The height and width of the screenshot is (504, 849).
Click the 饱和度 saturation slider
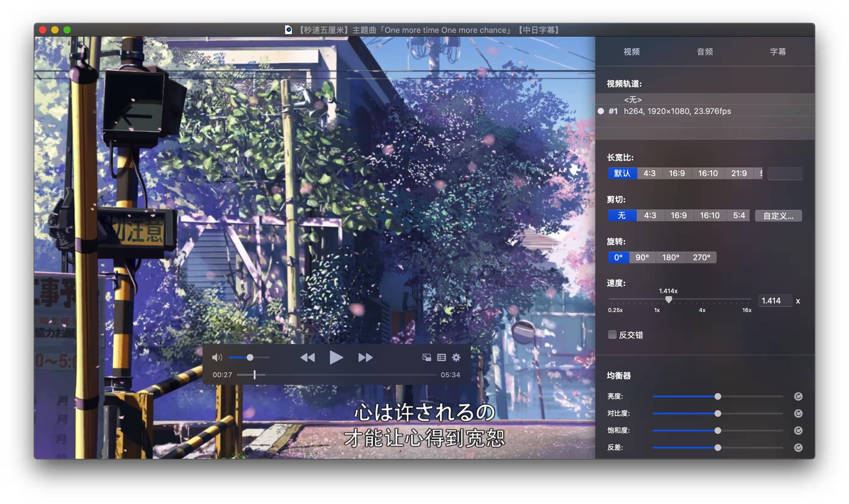tap(718, 430)
